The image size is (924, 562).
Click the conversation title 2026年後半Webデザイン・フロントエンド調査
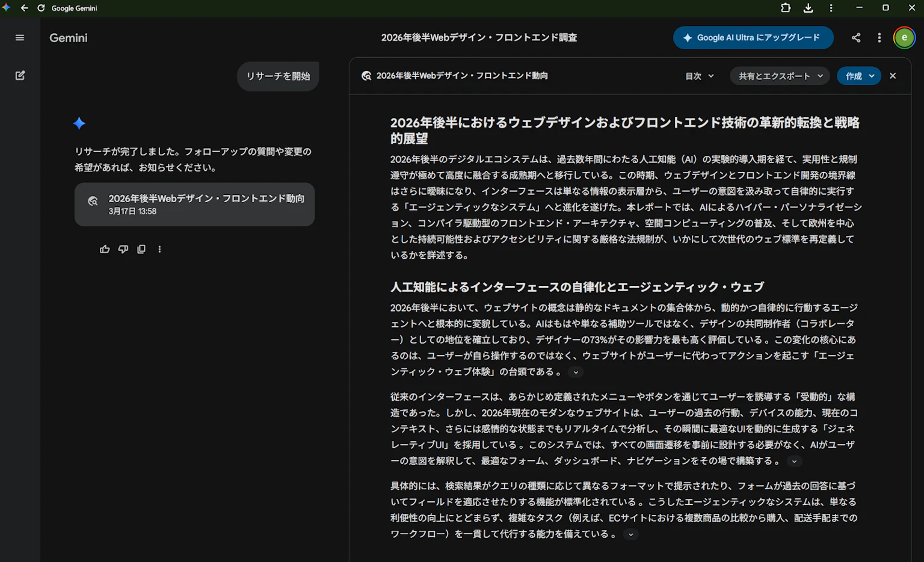(479, 37)
